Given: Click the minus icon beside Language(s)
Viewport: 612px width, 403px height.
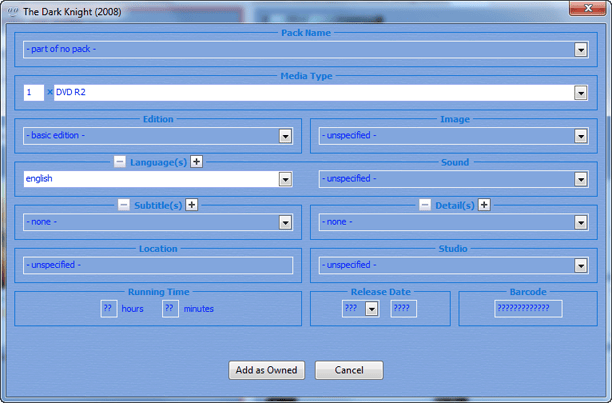Looking at the screenshot, I should [x=120, y=162].
